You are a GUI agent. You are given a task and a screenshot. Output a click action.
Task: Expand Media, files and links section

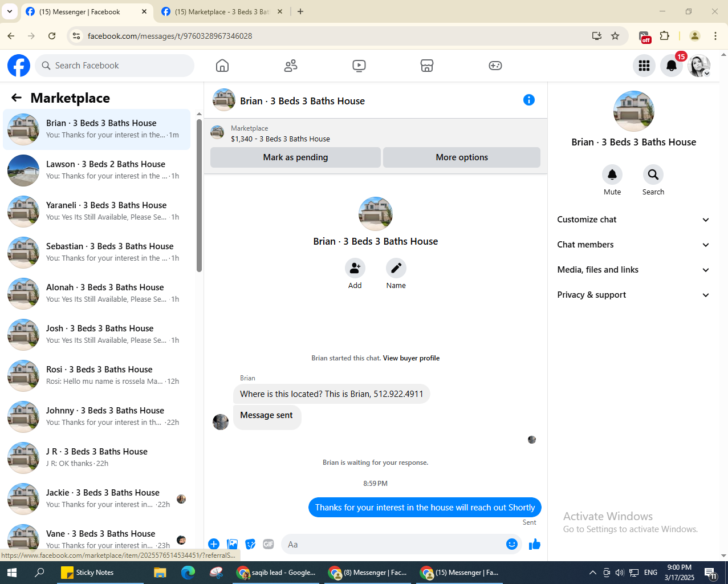tap(633, 270)
